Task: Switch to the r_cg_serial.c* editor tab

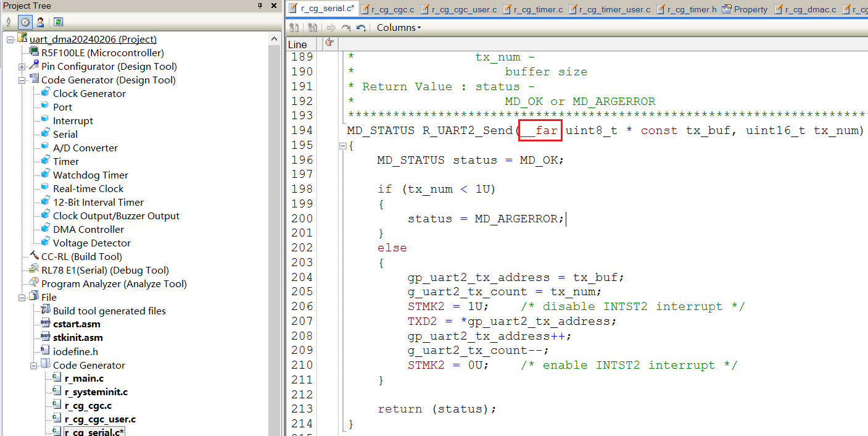Action: [x=321, y=9]
